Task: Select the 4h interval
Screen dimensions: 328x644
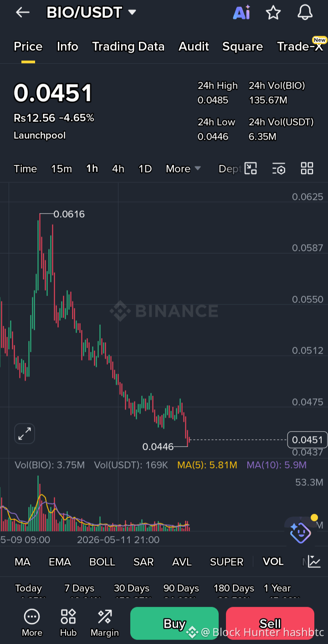Action: click(x=118, y=169)
